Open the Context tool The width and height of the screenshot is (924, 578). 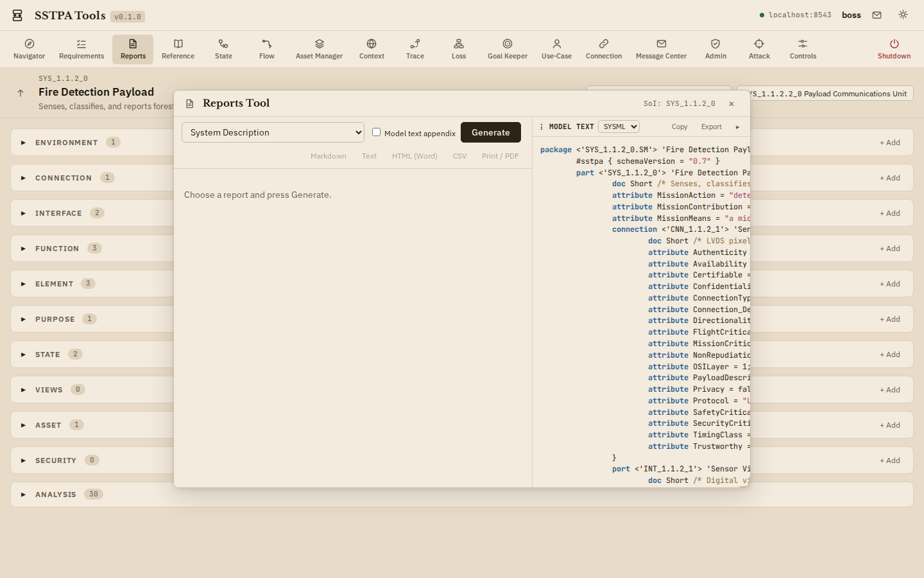coord(372,49)
